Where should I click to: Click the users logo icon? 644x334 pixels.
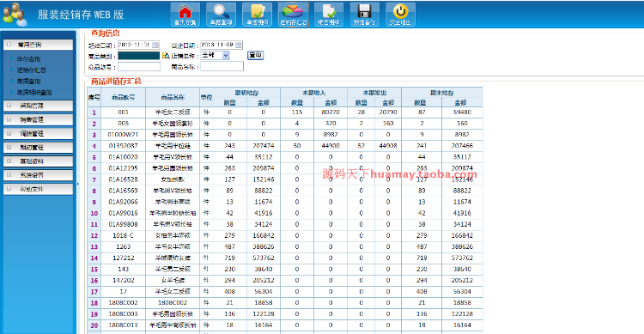15,15
